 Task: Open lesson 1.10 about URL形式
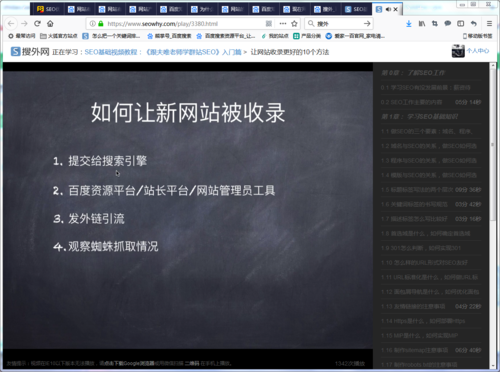coord(431,263)
